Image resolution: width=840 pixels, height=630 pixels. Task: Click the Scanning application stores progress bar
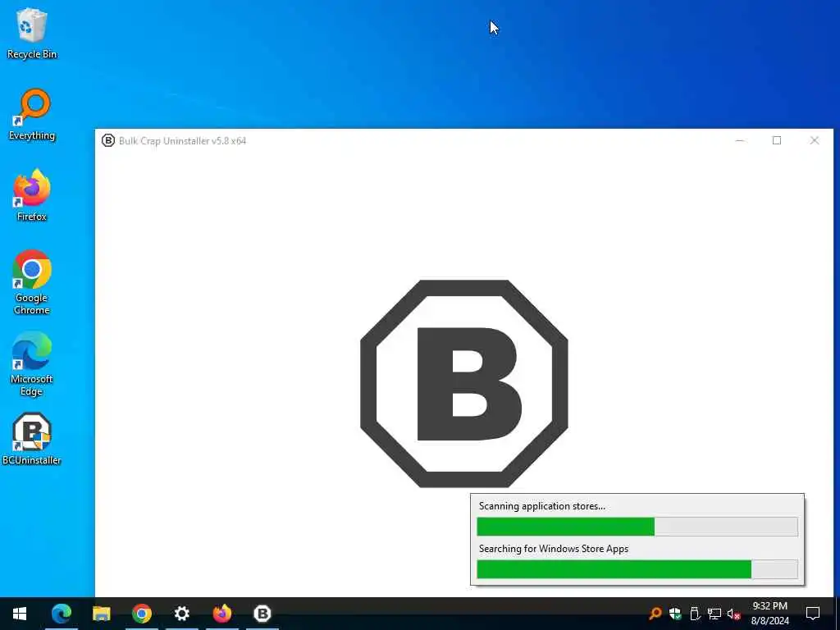[x=637, y=527]
